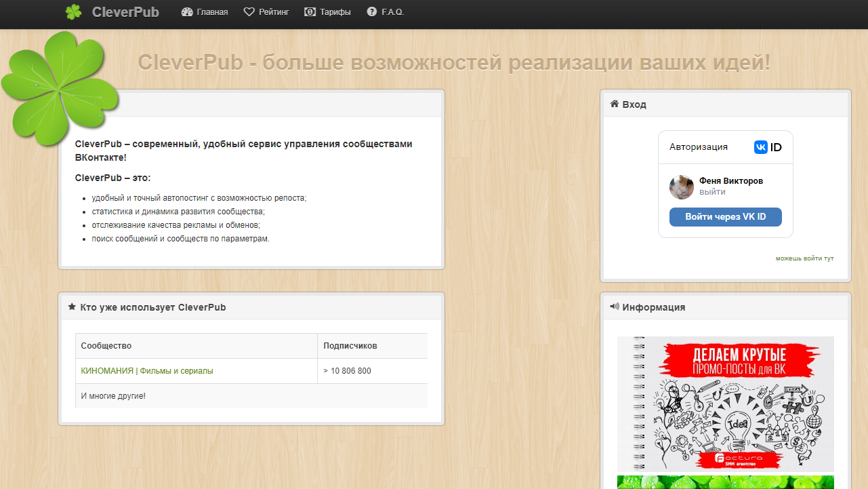Click the heart icon beside Рейтинг
The image size is (868, 489).
tap(249, 12)
